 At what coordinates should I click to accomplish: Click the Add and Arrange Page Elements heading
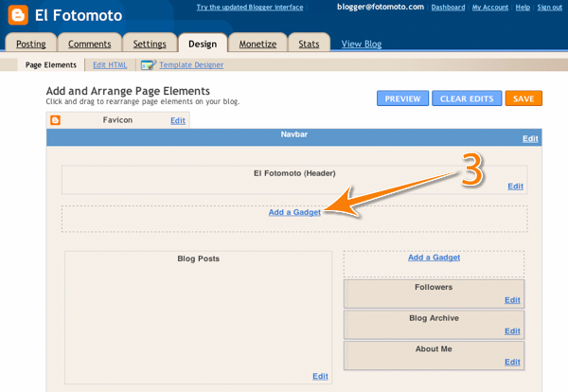coord(128,91)
